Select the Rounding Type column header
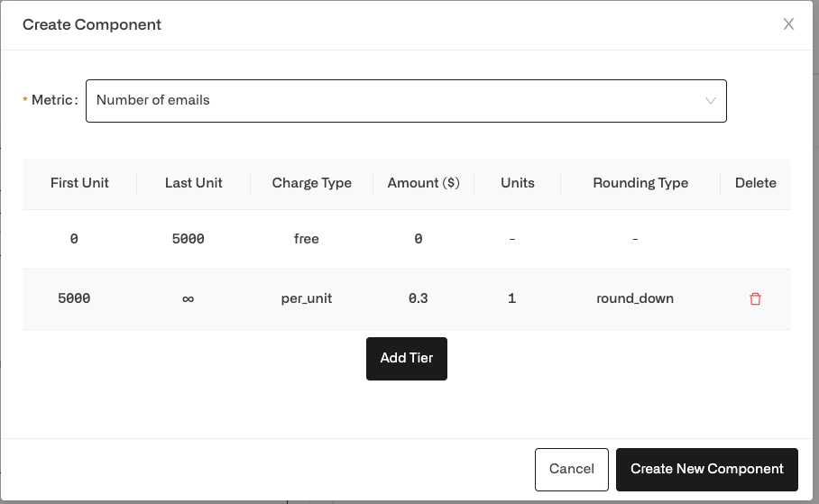819x504 pixels. point(640,183)
